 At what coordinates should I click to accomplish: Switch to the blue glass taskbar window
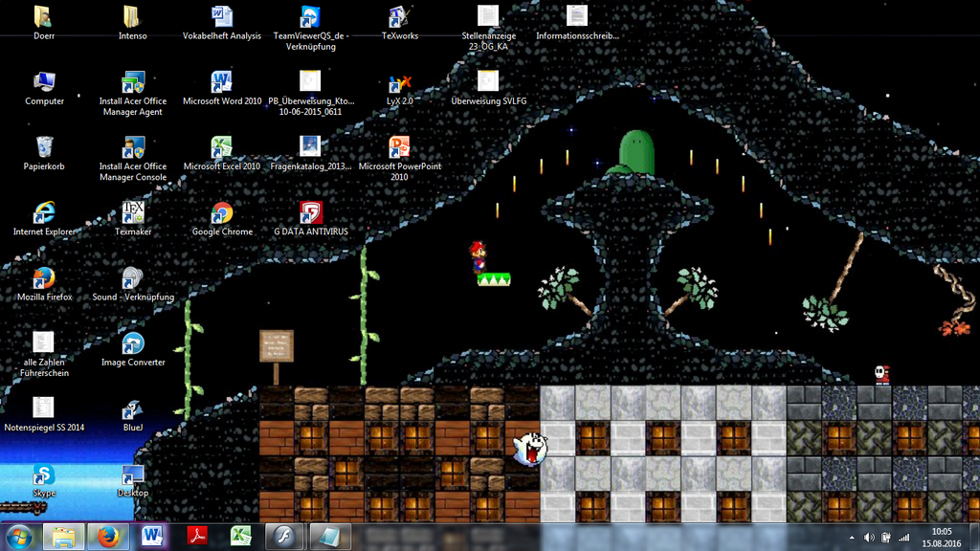tap(329, 537)
